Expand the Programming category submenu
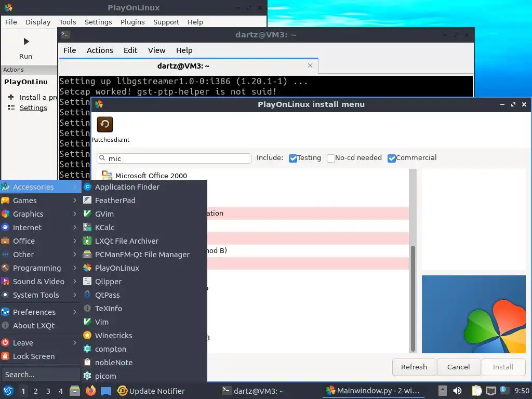This screenshot has height=399, width=532. (x=40, y=268)
